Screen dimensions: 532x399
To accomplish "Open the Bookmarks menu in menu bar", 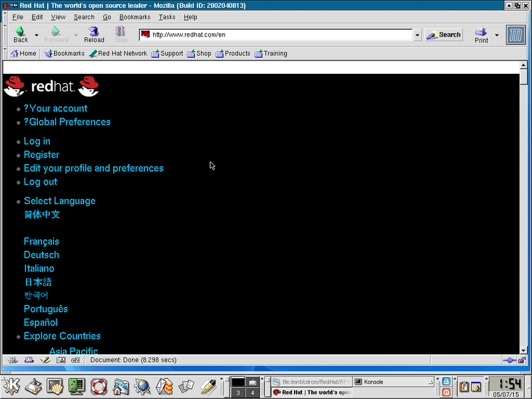I will point(135,17).
